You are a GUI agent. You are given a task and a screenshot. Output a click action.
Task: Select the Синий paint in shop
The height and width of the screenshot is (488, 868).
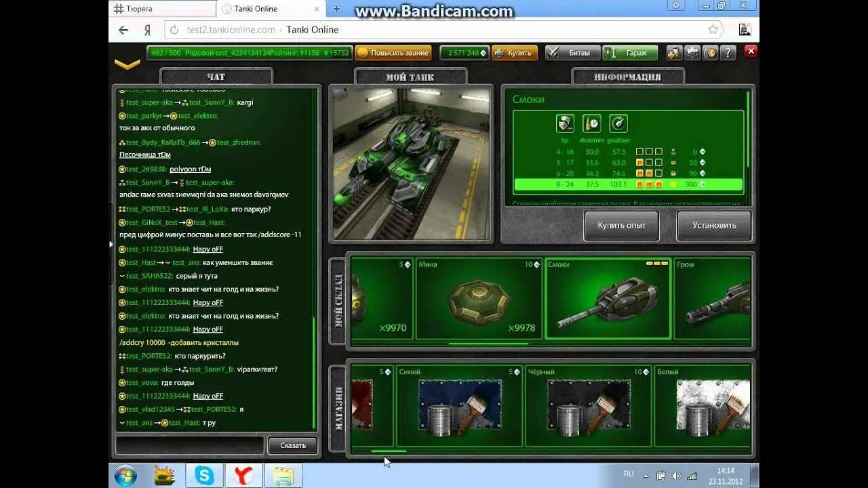click(x=458, y=407)
